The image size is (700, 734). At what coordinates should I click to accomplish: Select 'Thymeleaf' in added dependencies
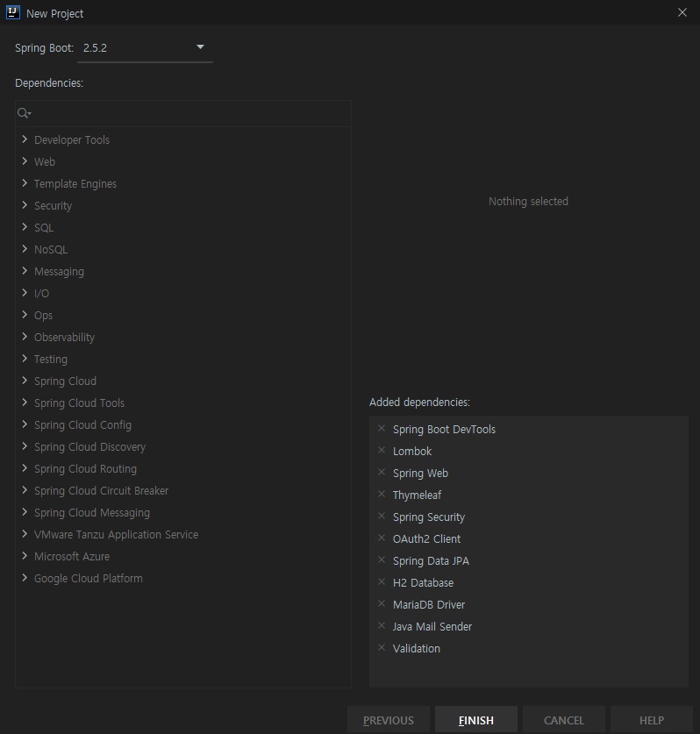417,495
